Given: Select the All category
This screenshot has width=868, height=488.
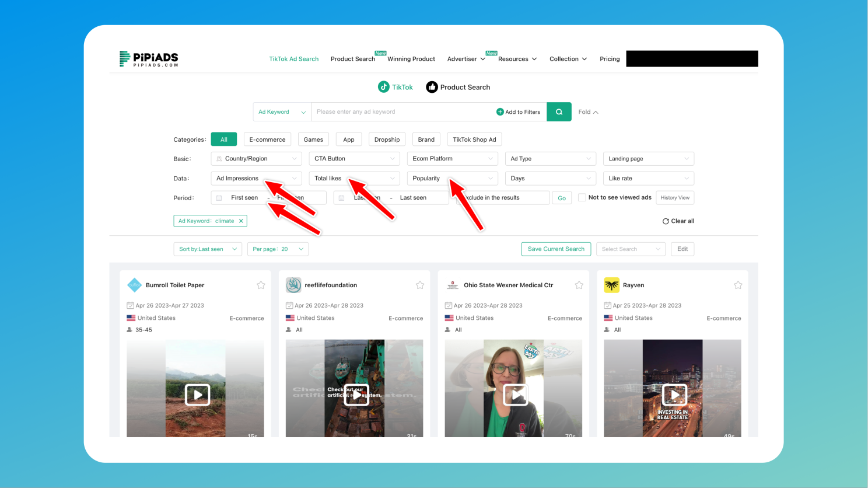Looking at the screenshot, I should pos(224,140).
